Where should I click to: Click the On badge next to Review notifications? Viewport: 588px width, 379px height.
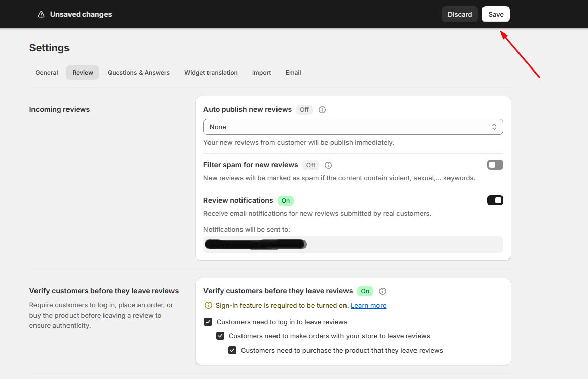click(285, 201)
